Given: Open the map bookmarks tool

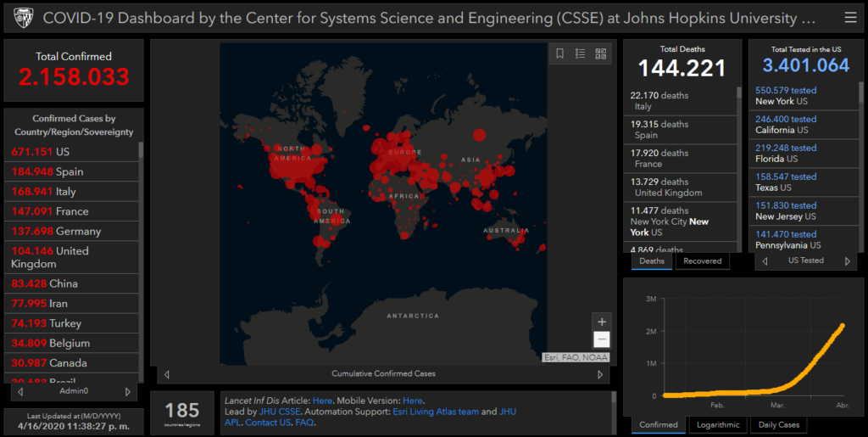Looking at the screenshot, I should pos(560,53).
